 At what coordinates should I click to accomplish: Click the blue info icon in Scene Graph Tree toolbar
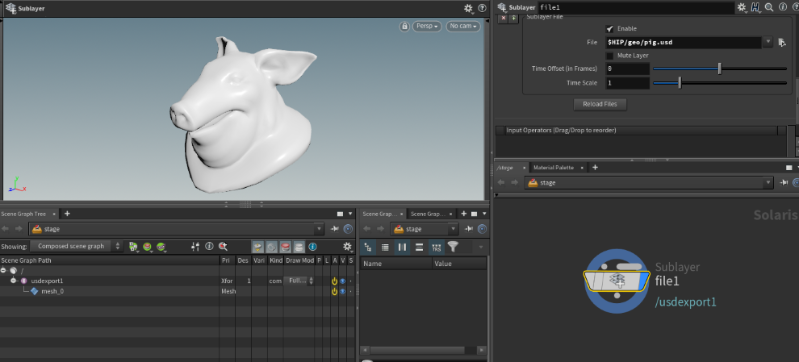(x=313, y=247)
